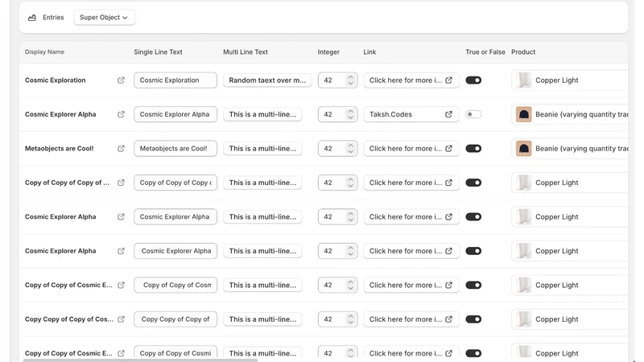644x362 pixels.
Task: Open link icon in Cosmic Exploration row's Link field
Action: [448, 80]
